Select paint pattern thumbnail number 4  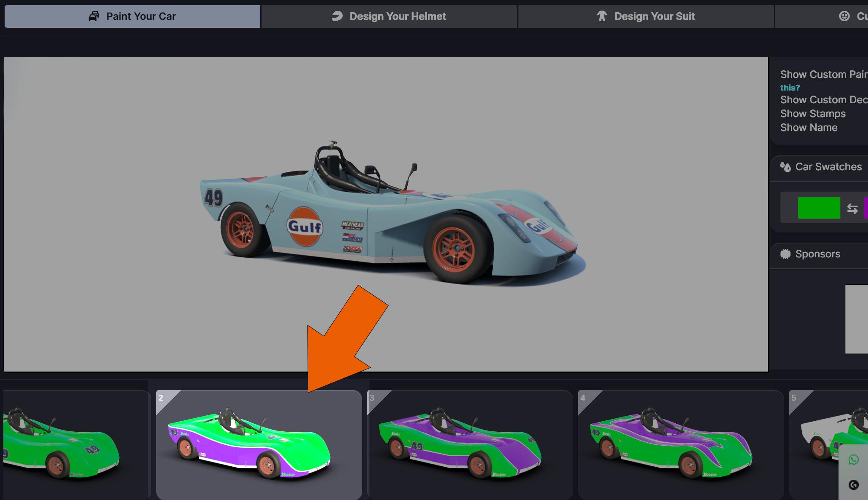click(x=681, y=445)
